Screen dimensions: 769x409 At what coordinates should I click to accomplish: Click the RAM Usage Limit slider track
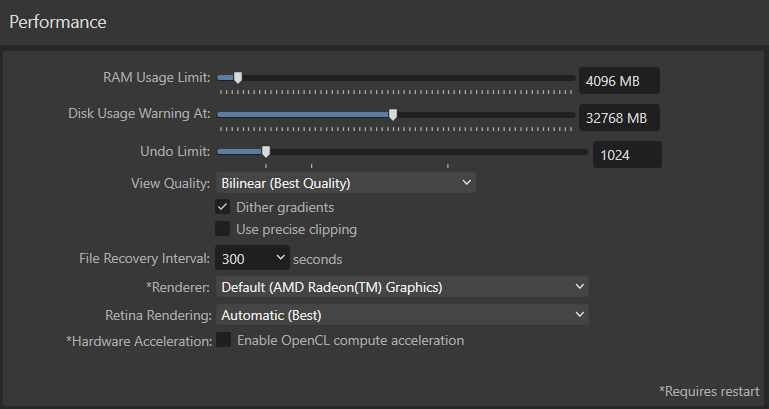[396, 77]
